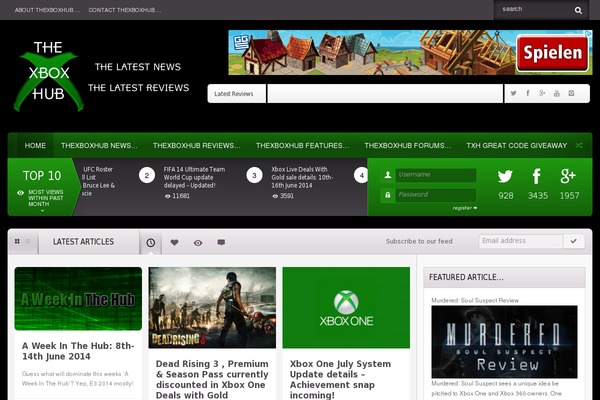The image size is (600, 400).
Task: Open UFC Roster top 10 item
Action: click(99, 181)
